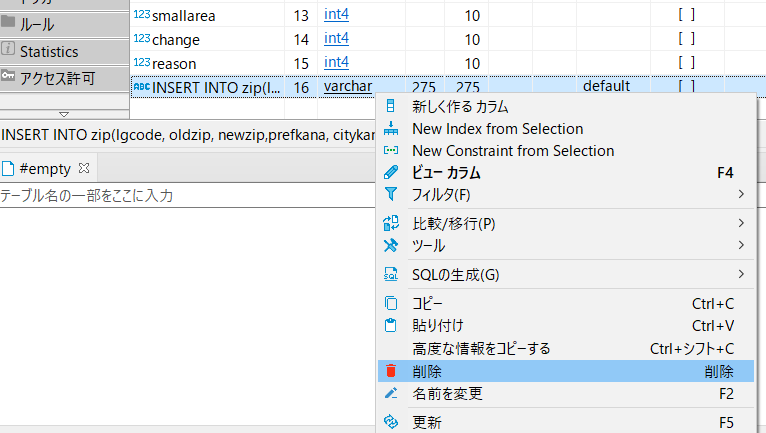
Task: Click the New Constraint from Selection icon
Action: (390, 151)
